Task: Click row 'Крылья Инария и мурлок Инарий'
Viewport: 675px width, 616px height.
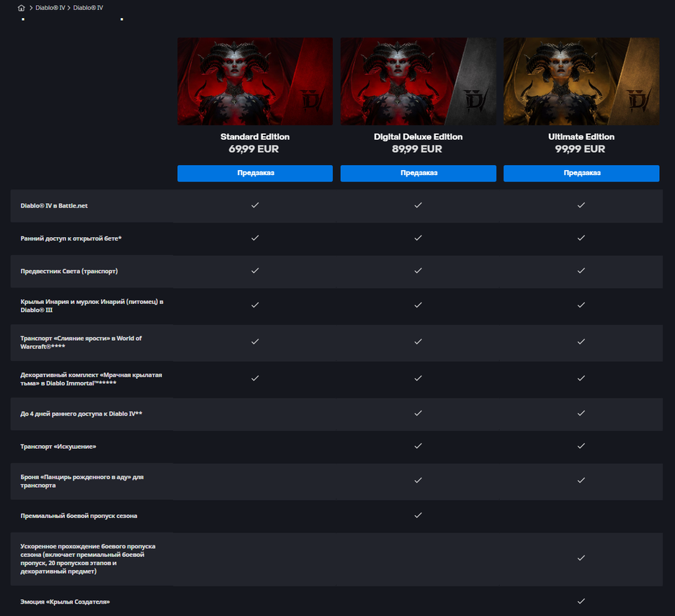Action: click(336, 305)
